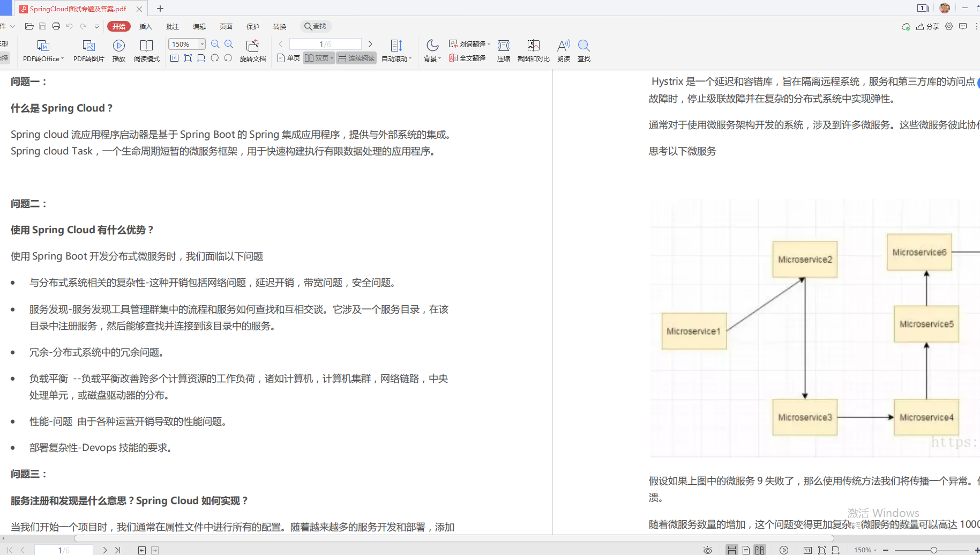Fit page width icon in toolbar
Screen dimensions: 980x555
[x=201, y=58]
